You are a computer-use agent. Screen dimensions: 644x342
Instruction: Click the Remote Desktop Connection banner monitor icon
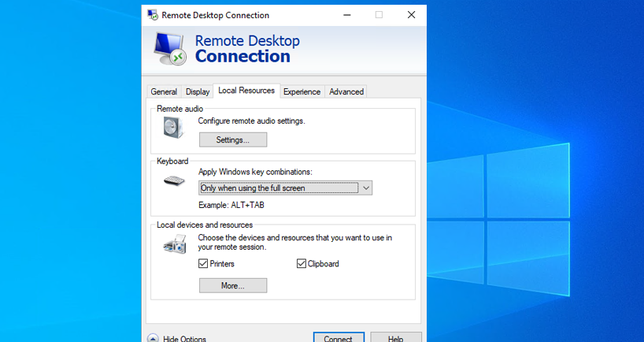[x=170, y=49]
